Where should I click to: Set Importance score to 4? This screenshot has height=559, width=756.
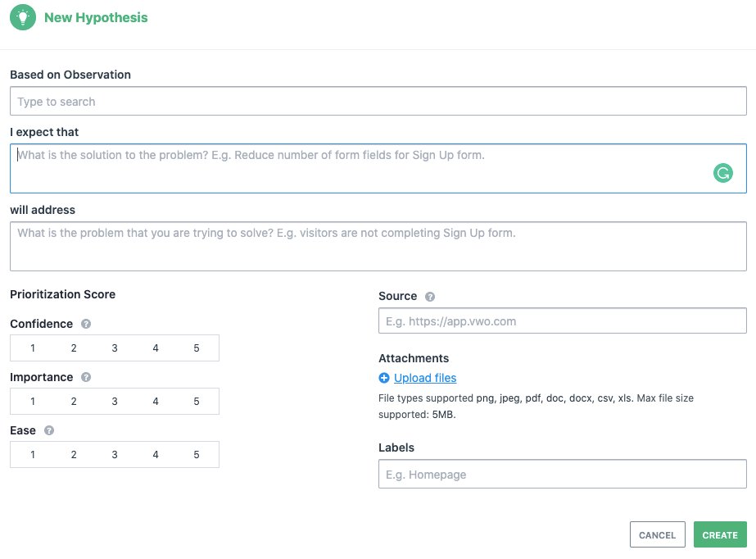tap(156, 402)
